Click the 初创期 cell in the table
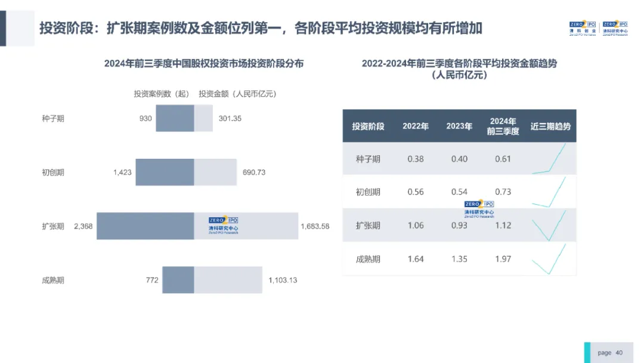The image size is (644, 363). point(368,192)
